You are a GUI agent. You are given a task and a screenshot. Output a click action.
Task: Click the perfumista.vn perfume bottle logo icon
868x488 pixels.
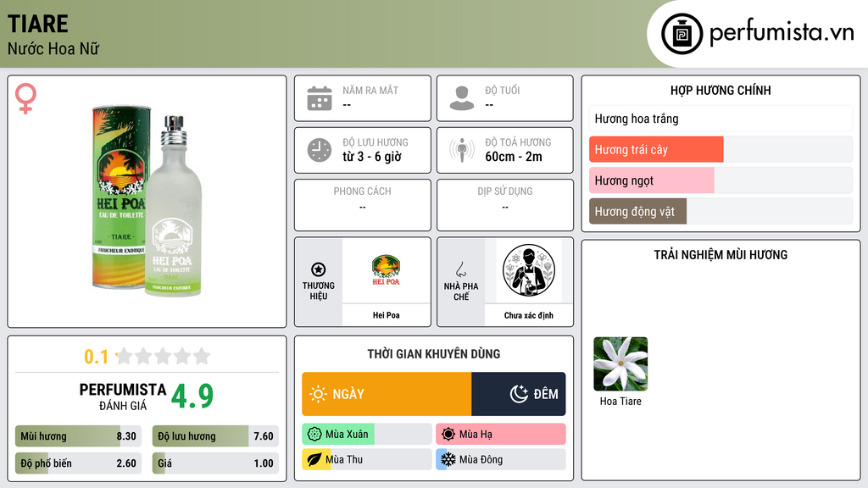682,34
